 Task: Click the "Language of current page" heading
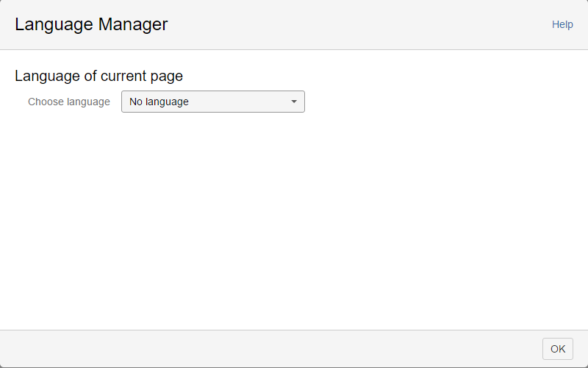(98, 75)
